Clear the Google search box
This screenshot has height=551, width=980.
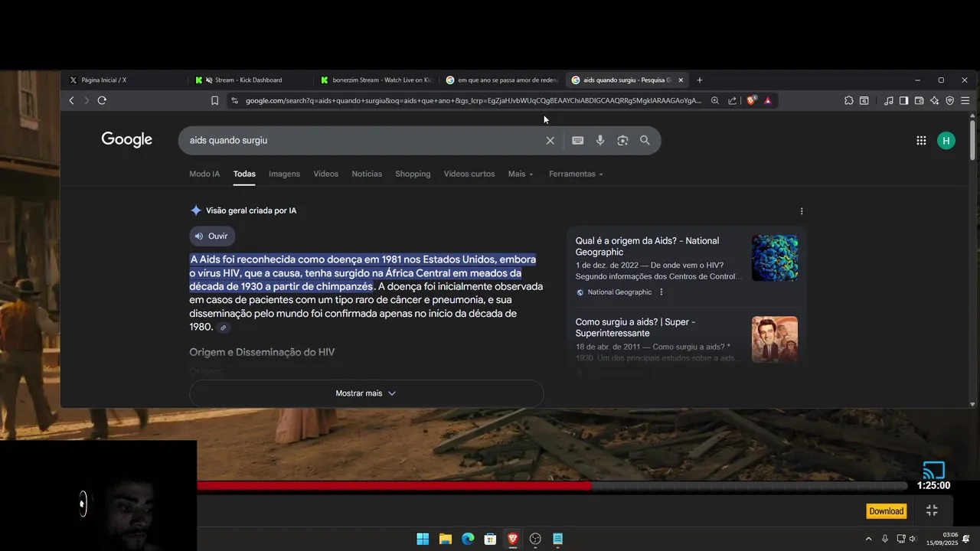point(550,140)
